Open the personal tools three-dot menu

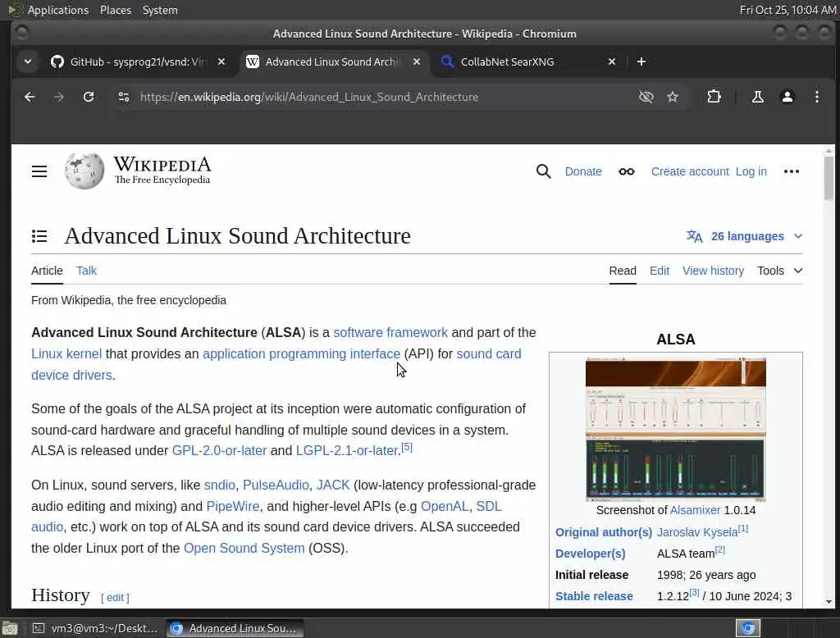click(792, 171)
